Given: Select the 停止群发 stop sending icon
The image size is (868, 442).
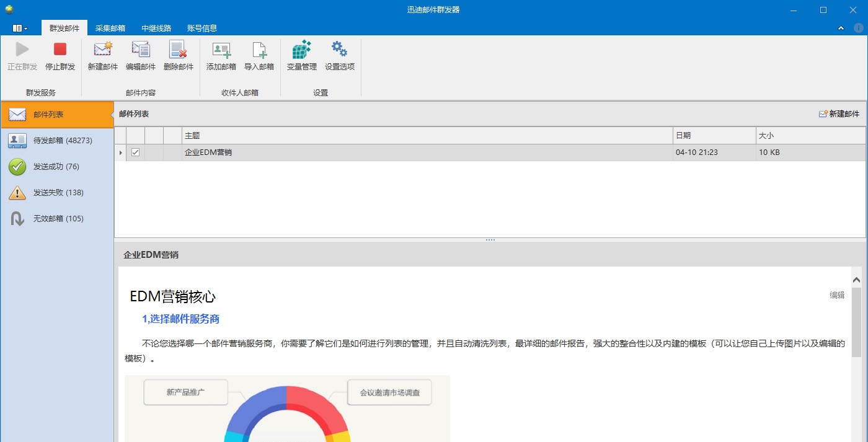Looking at the screenshot, I should click(59, 56).
